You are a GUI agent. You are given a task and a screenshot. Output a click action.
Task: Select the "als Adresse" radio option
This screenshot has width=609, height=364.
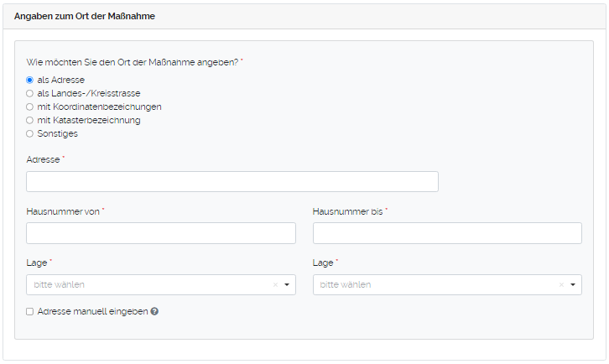click(x=30, y=80)
